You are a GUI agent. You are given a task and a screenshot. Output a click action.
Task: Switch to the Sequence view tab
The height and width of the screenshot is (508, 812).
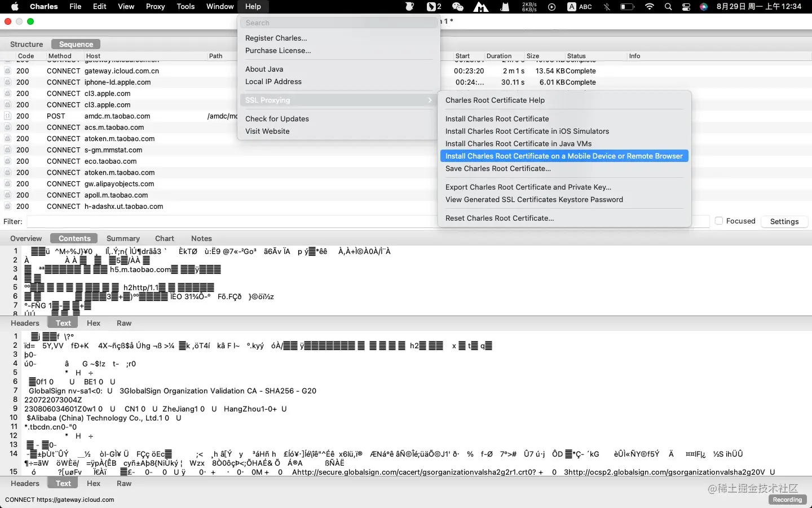click(x=76, y=44)
